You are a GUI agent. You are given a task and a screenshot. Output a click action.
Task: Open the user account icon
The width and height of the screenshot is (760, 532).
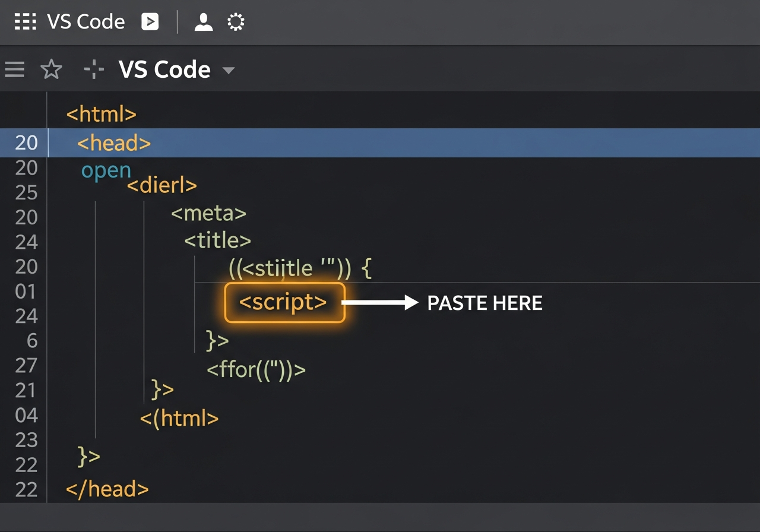pos(202,21)
